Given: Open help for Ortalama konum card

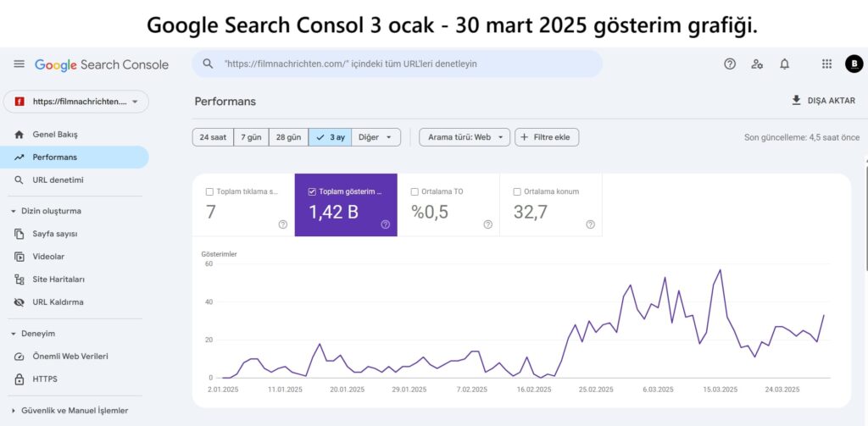Looking at the screenshot, I should [590, 224].
